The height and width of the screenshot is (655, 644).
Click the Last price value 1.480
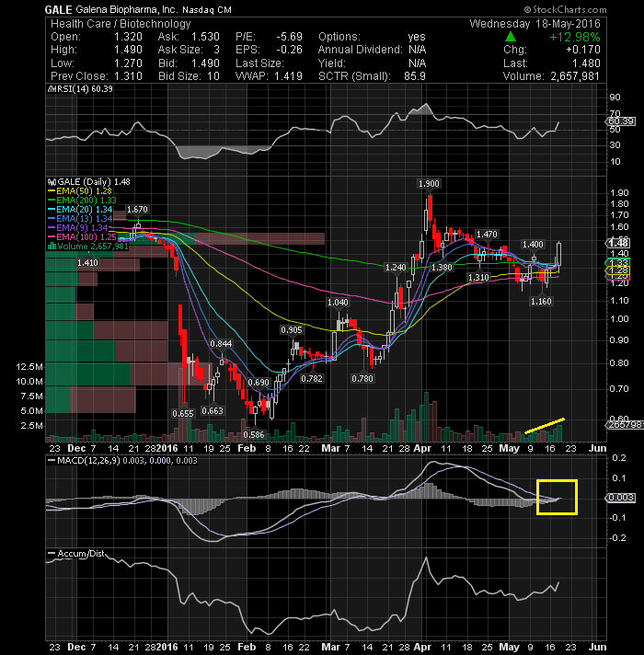tap(586, 63)
